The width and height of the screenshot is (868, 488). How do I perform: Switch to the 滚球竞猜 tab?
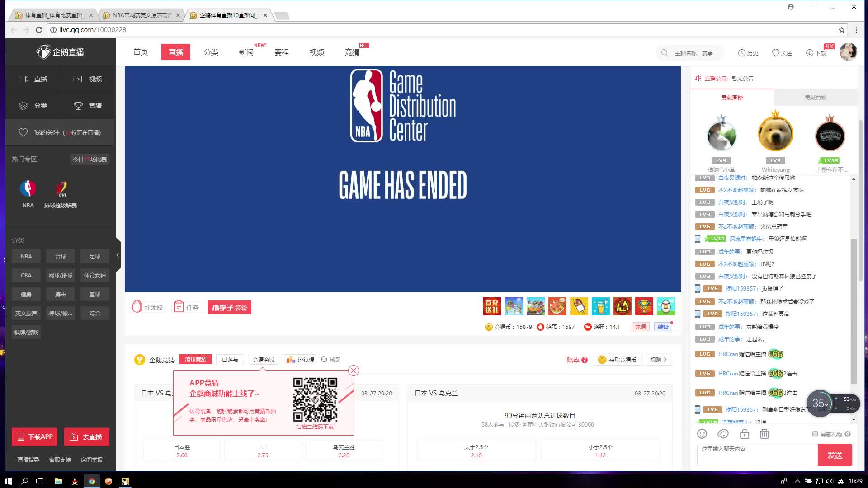195,359
